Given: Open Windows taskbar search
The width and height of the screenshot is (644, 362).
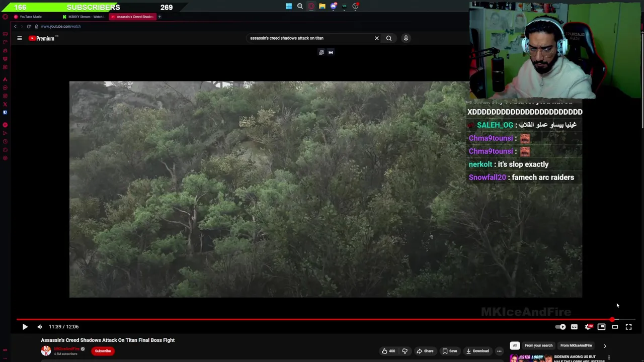Looking at the screenshot, I should (300, 7).
